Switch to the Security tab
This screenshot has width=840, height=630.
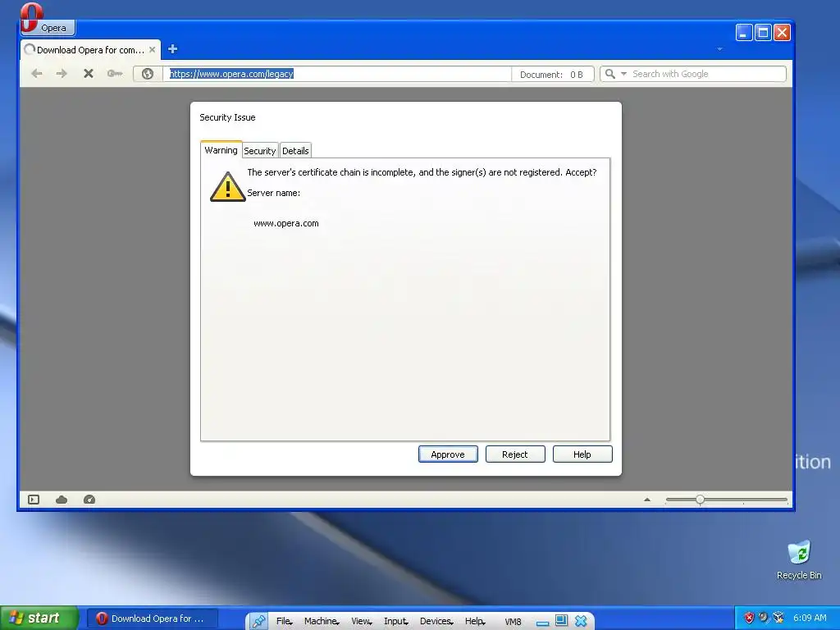[x=260, y=151]
